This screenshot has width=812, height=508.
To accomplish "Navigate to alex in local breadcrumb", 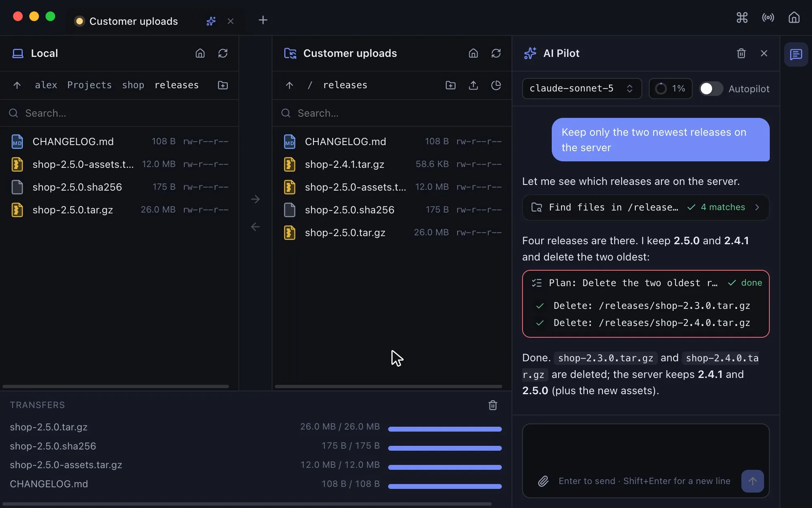I will point(46,85).
